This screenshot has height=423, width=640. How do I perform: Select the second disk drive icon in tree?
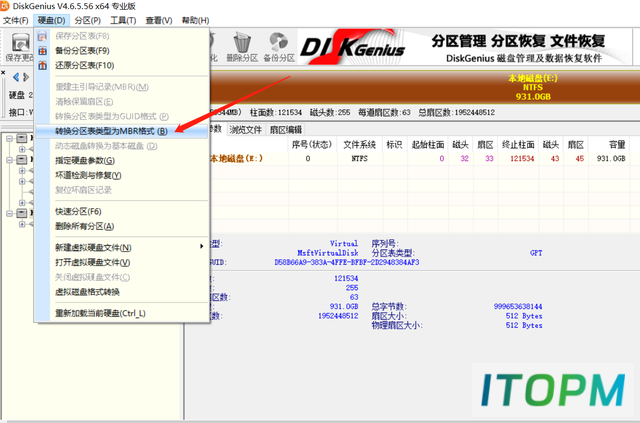[22, 160]
